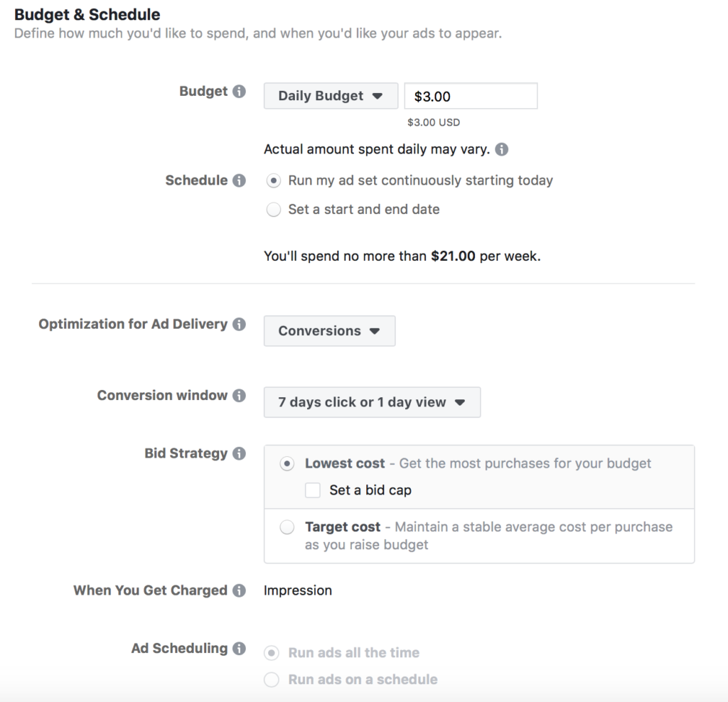The image size is (728, 702).
Task: Open the Daily Budget dropdown
Action: (x=331, y=96)
